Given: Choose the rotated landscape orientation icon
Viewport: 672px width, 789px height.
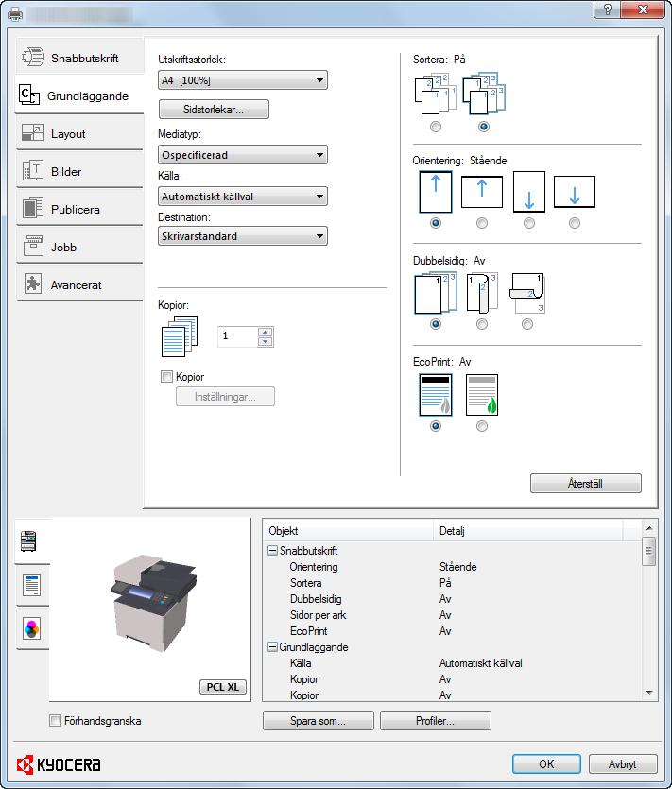Looking at the screenshot, I should click(x=575, y=191).
